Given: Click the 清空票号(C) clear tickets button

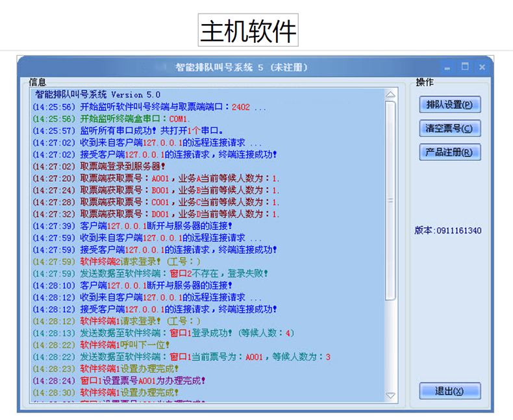Looking at the screenshot, I should pos(449,128).
